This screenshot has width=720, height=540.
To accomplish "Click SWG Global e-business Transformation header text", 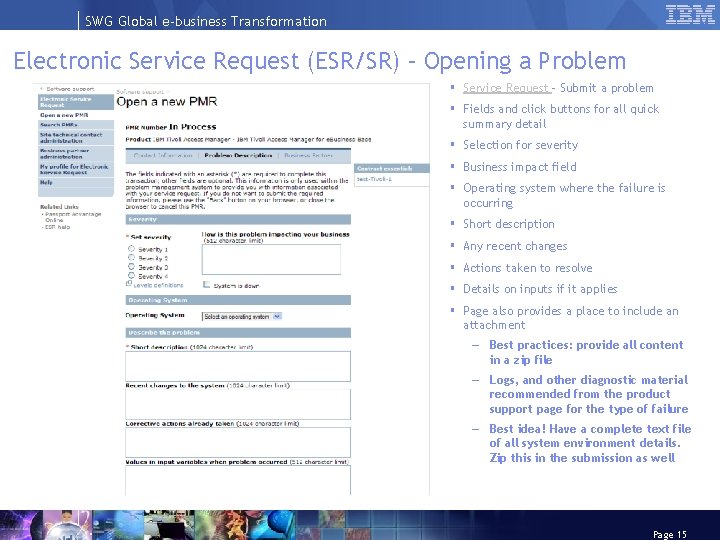I will pyautogui.click(x=206, y=21).
